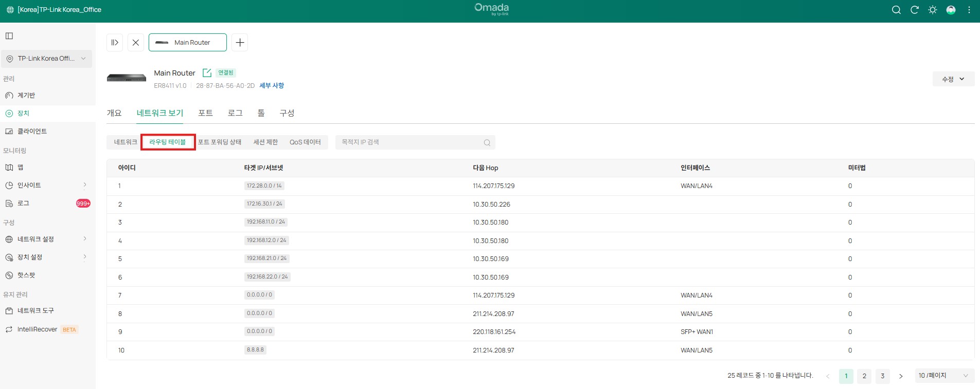Click the refresh icon in top bar
Viewport: 980px width, 389px height.
pyautogui.click(x=914, y=10)
